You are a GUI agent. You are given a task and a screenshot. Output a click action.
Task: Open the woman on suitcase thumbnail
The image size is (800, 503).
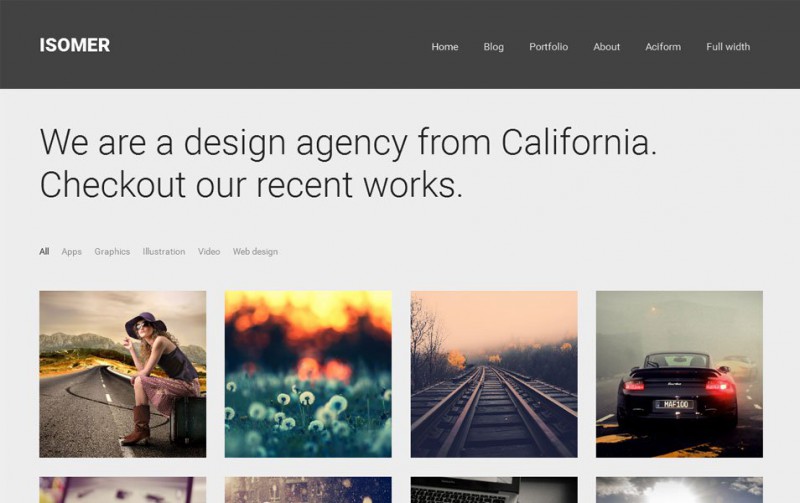coord(123,374)
